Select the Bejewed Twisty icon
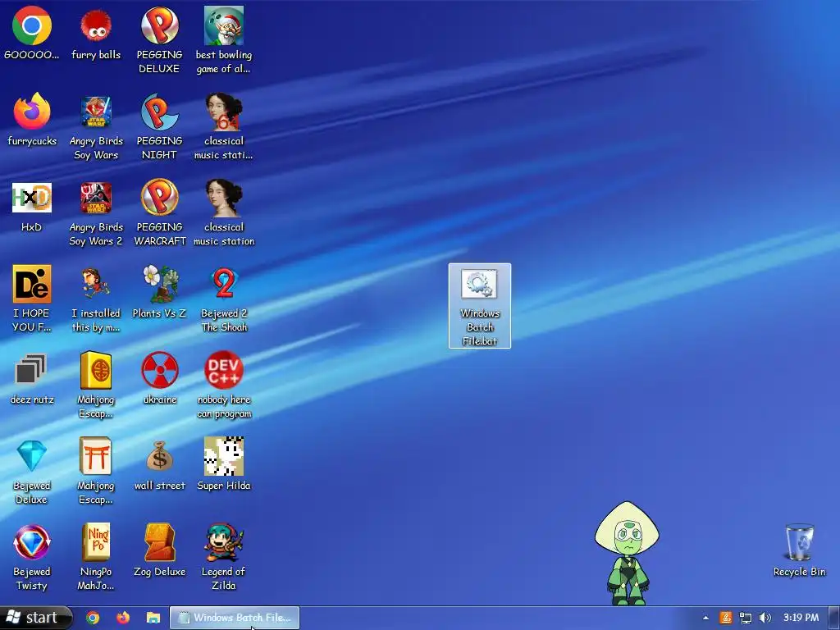 32,558
